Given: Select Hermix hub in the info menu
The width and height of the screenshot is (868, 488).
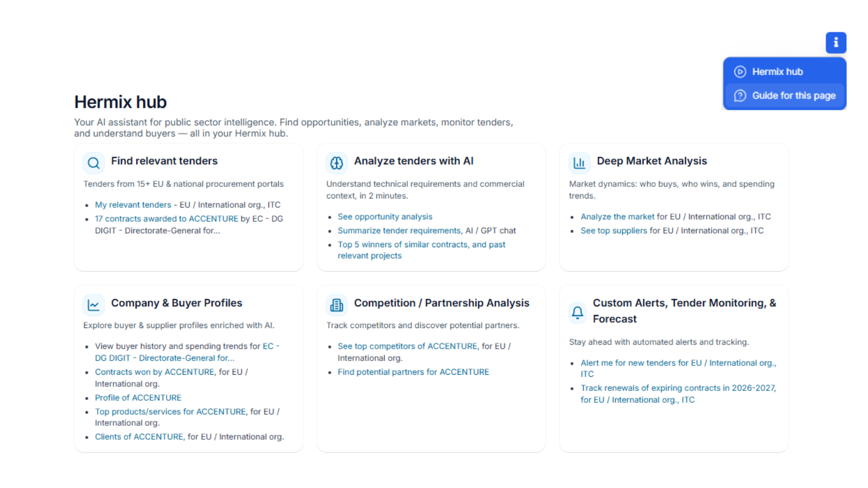Looking at the screenshot, I should coord(777,72).
